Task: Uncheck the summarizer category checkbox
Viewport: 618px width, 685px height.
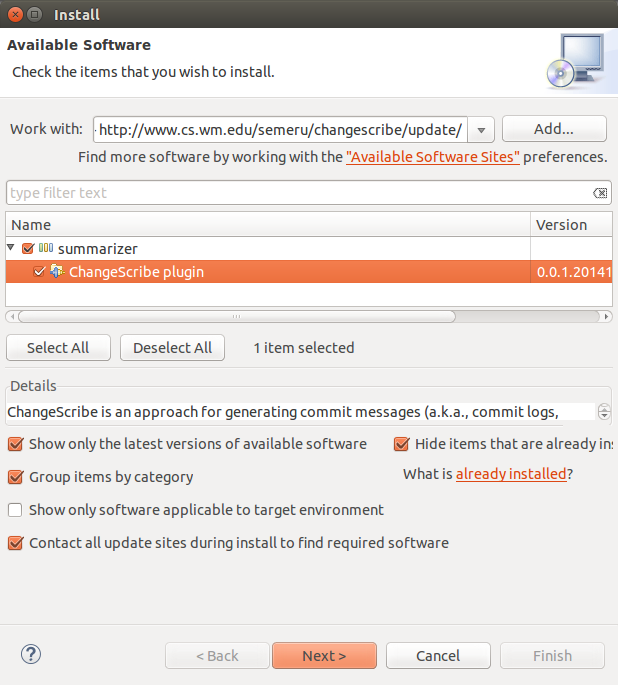Action: click(28, 248)
